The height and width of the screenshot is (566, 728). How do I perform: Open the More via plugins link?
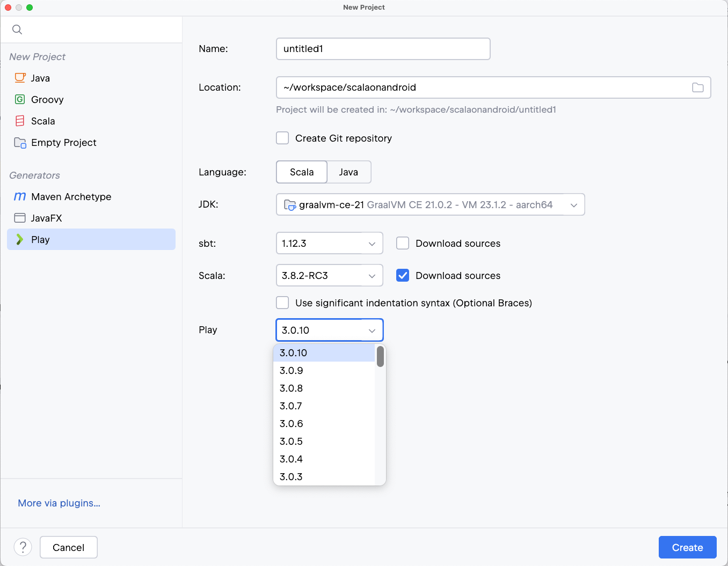[x=59, y=503]
